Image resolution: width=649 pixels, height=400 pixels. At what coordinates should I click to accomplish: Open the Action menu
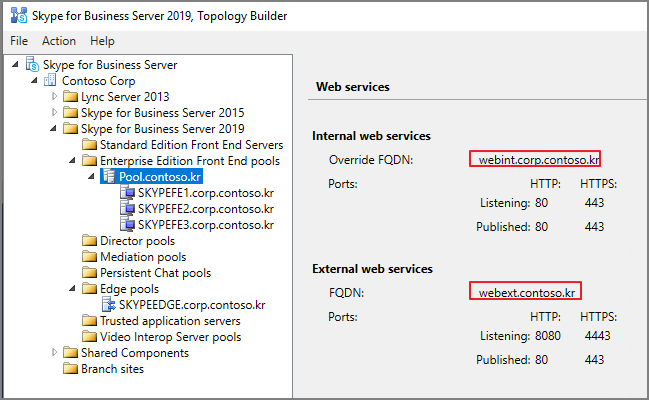point(59,41)
